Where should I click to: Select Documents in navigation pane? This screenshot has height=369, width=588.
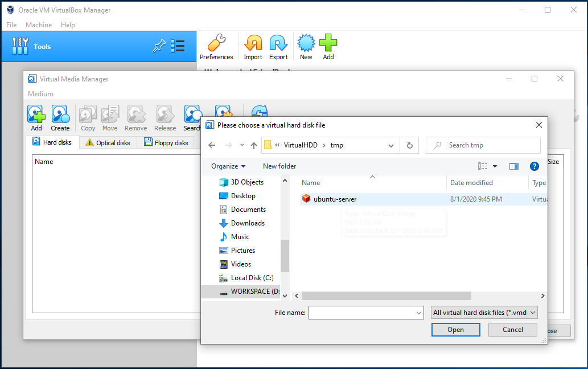pyautogui.click(x=243, y=210)
